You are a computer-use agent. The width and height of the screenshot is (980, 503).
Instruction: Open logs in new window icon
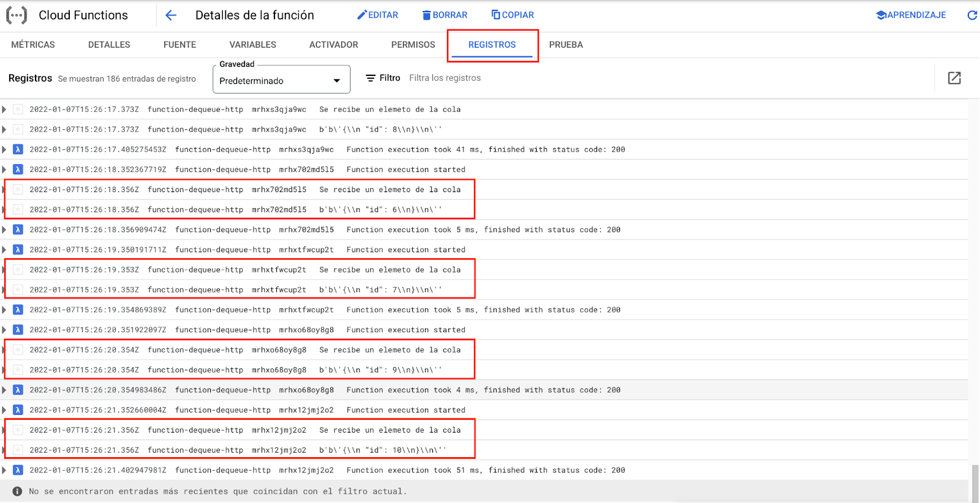(954, 78)
